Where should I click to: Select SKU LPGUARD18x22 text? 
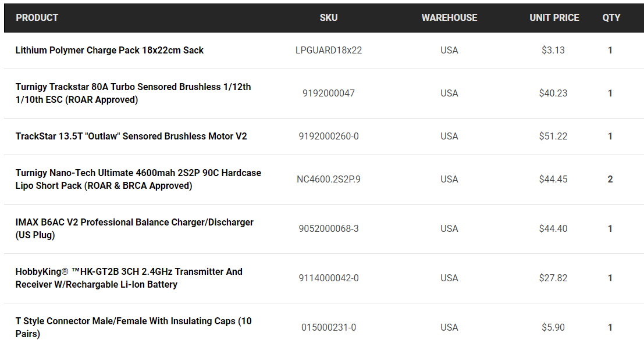pos(329,50)
